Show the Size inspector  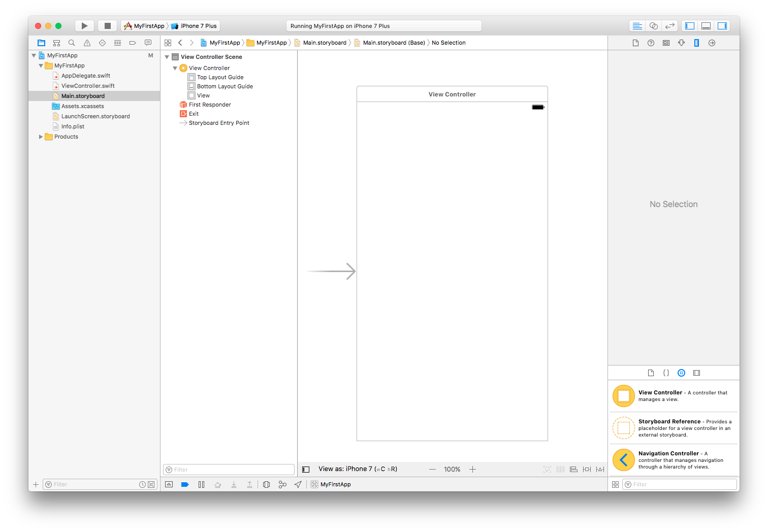pos(696,43)
